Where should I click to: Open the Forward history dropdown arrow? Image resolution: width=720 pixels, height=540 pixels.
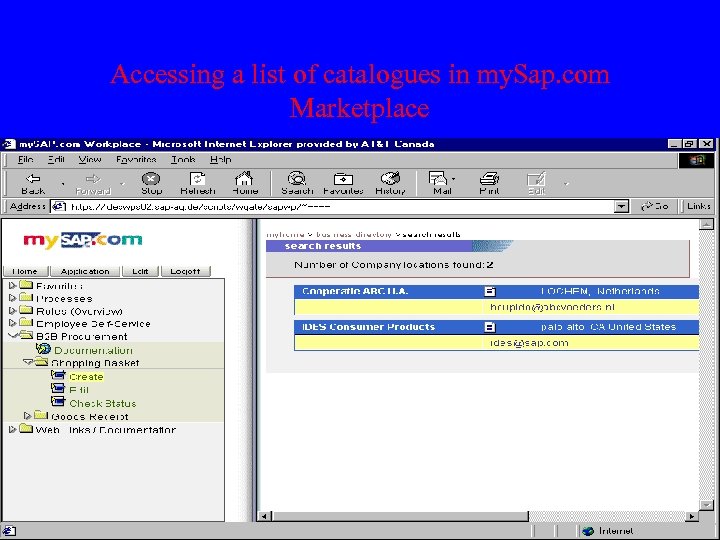[122, 184]
